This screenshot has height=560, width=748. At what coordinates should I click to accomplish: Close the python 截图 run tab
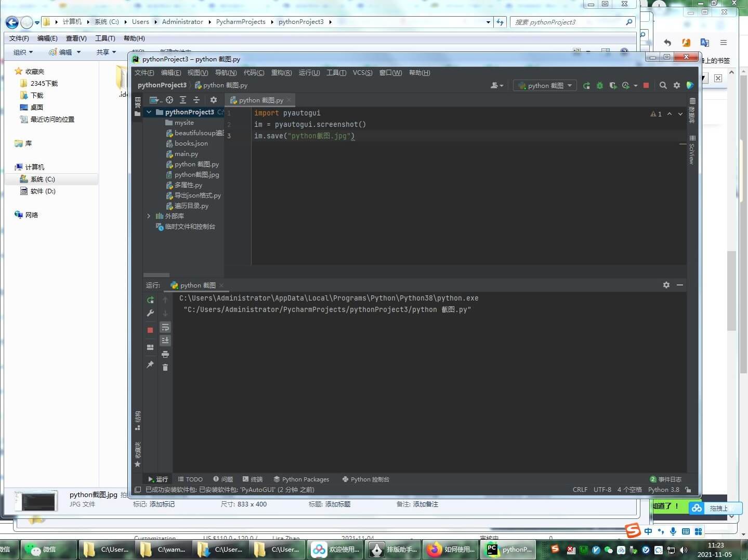(x=221, y=285)
